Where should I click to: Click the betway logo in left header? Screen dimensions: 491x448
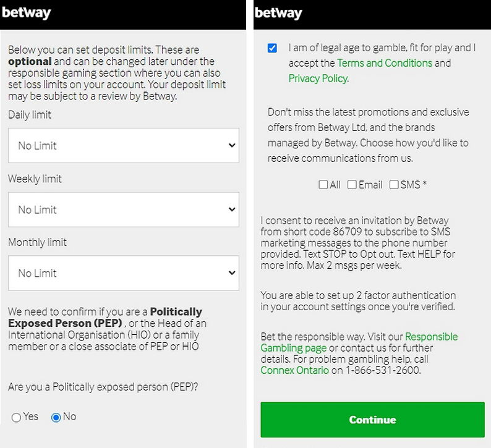coord(27,13)
